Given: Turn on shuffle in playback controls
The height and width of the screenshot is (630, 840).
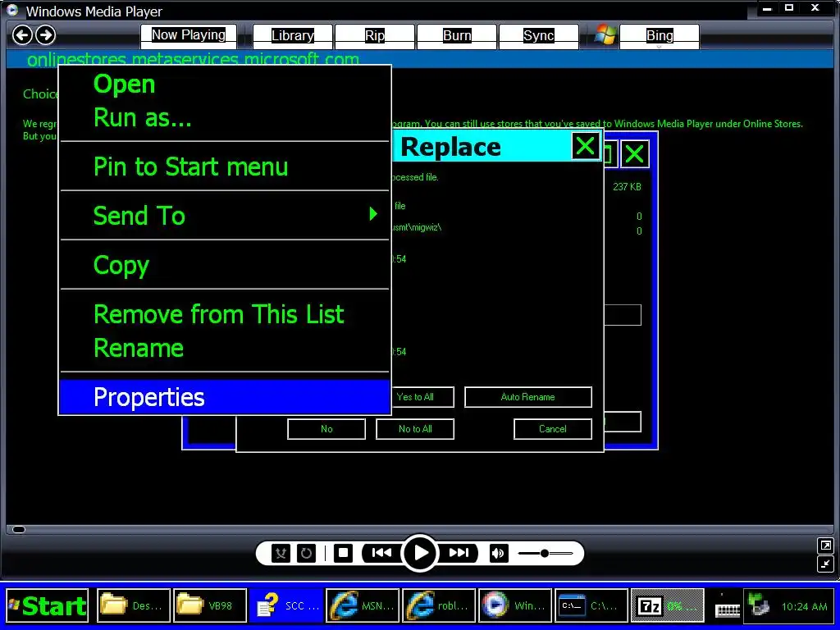Looking at the screenshot, I should click(281, 553).
